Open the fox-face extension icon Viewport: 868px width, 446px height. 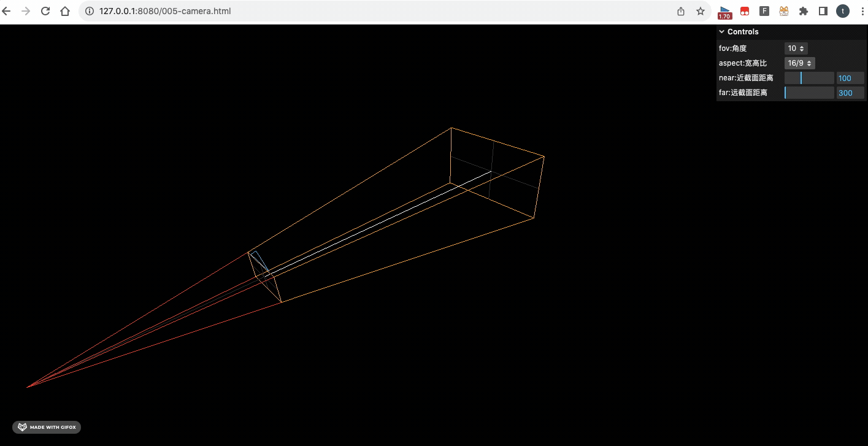(784, 11)
